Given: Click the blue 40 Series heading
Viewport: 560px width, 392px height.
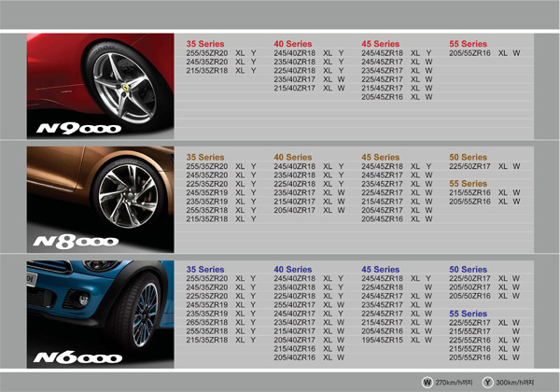Looking at the screenshot, I should point(293,270).
